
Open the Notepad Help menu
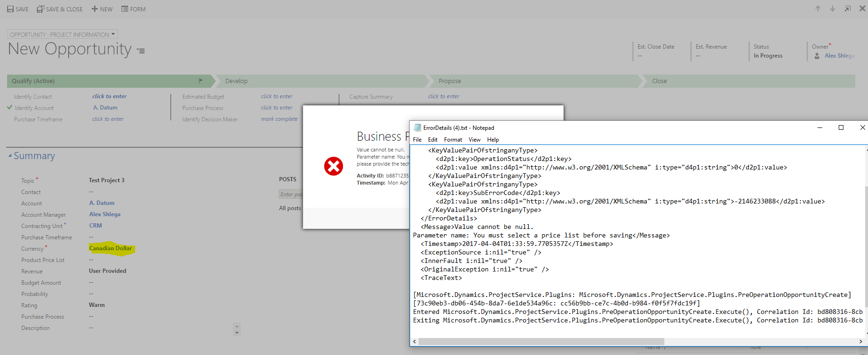[493, 140]
